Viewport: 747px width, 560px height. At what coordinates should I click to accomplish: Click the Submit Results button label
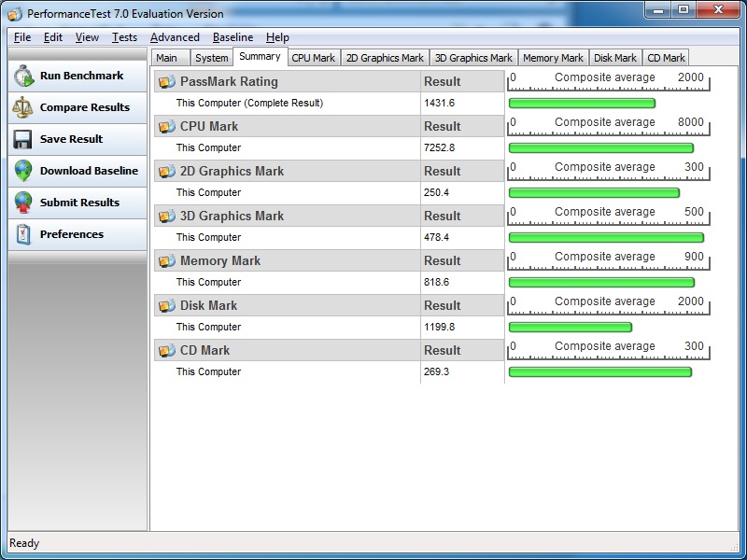79,203
